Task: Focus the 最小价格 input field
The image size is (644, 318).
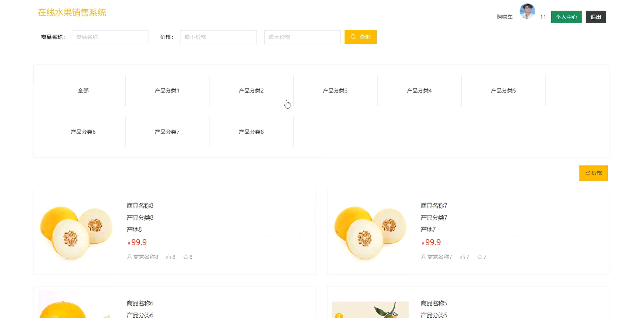Action: (x=218, y=37)
